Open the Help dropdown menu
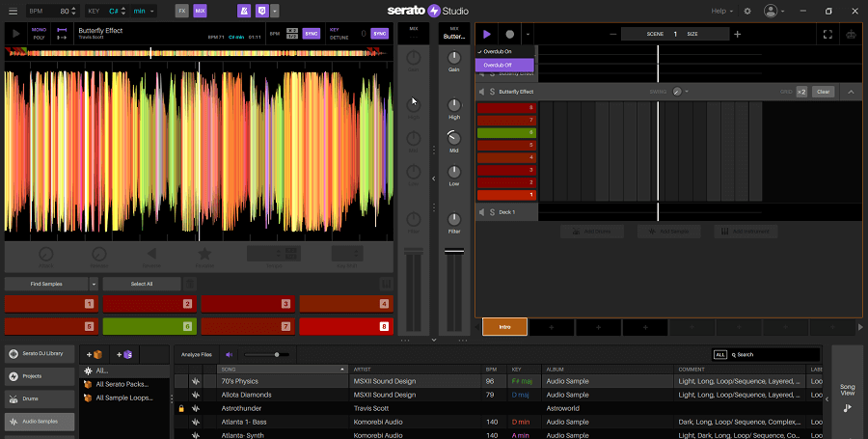 click(721, 11)
